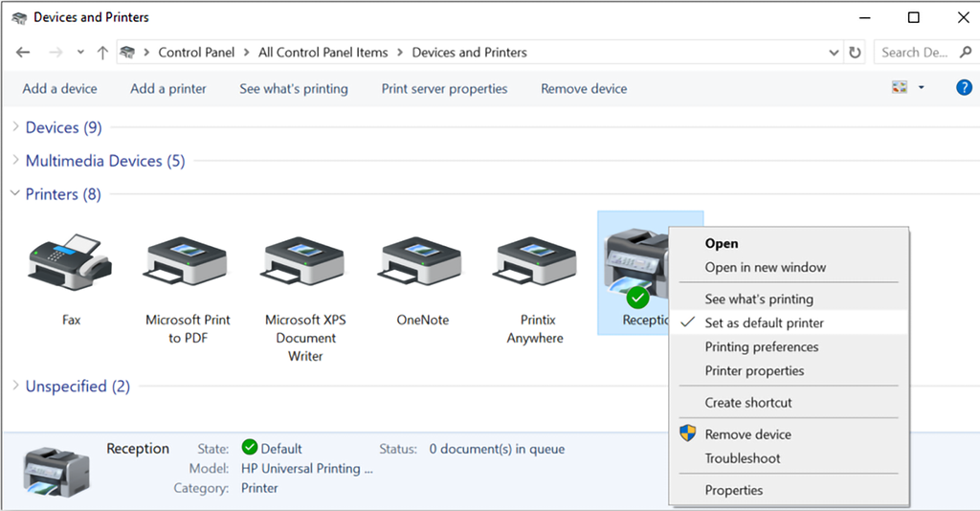The height and width of the screenshot is (511, 980).
Task: Click the Search Devices input field
Action: [914, 53]
